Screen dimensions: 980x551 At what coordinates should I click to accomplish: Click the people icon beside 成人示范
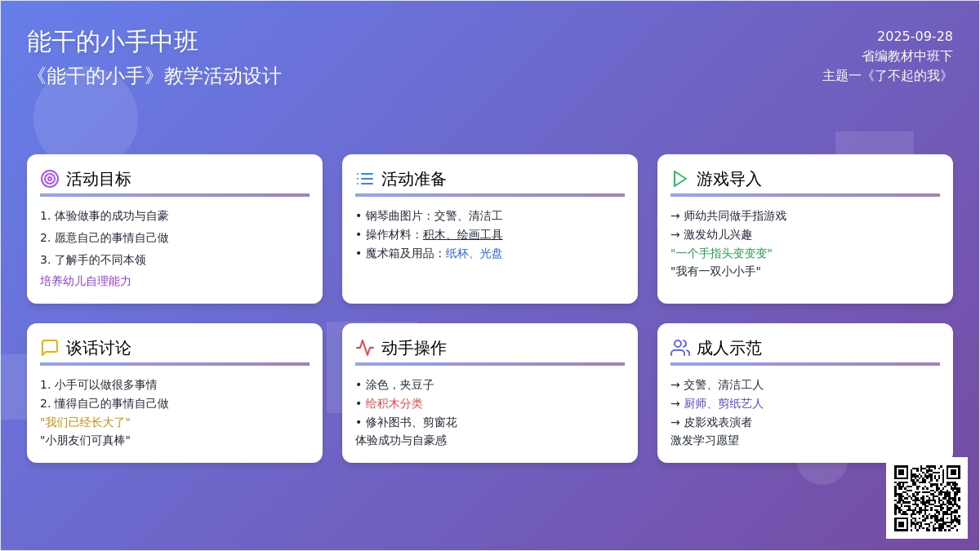tap(680, 348)
